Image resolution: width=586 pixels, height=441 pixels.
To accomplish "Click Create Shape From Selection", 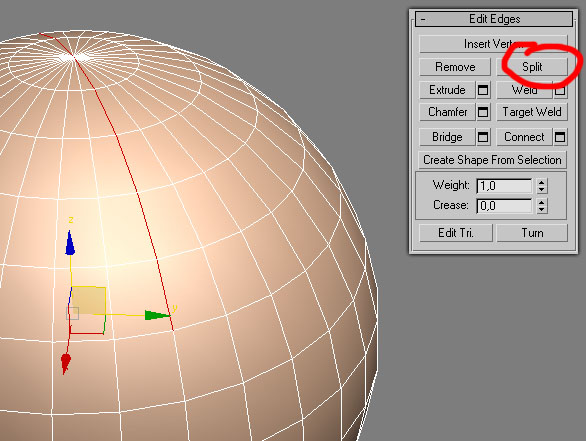I will pyautogui.click(x=492, y=160).
